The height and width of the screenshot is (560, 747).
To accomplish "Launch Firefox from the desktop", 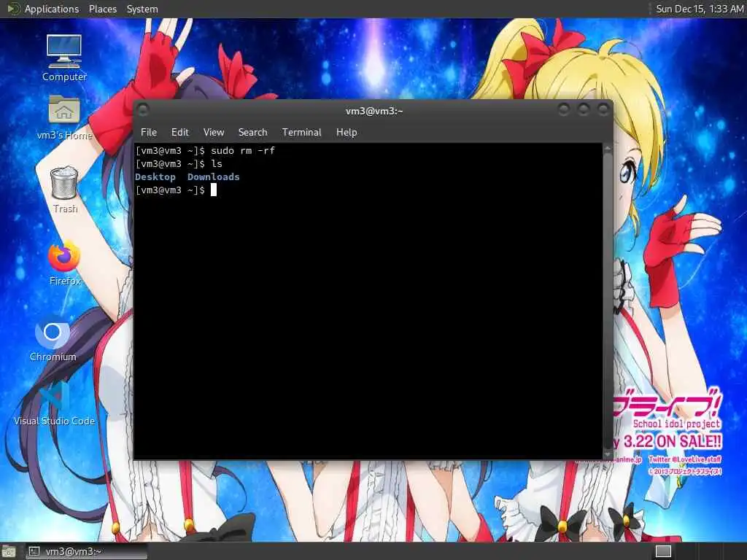I will (64, 262).
